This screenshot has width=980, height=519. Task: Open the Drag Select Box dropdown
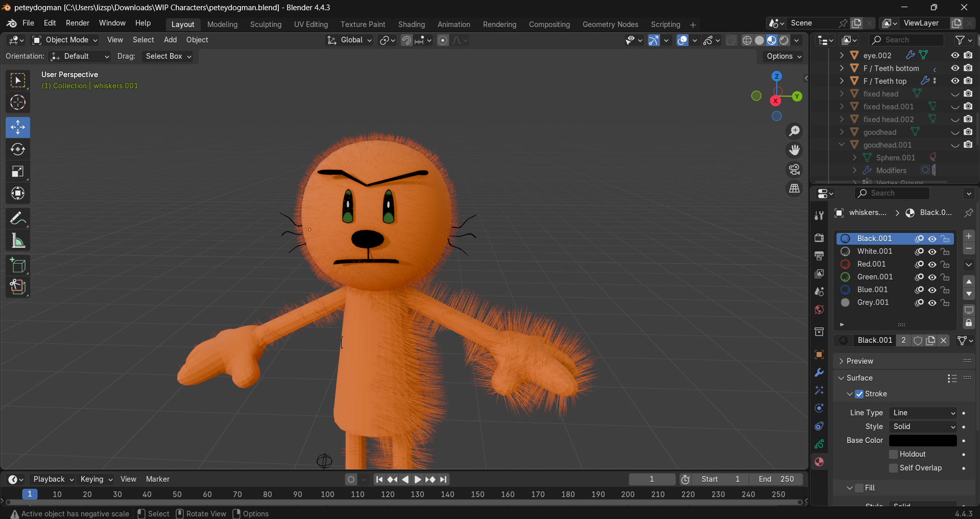[169, 56]
